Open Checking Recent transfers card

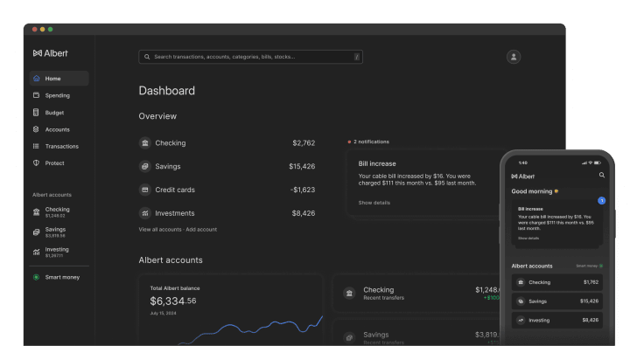[416, 294]
